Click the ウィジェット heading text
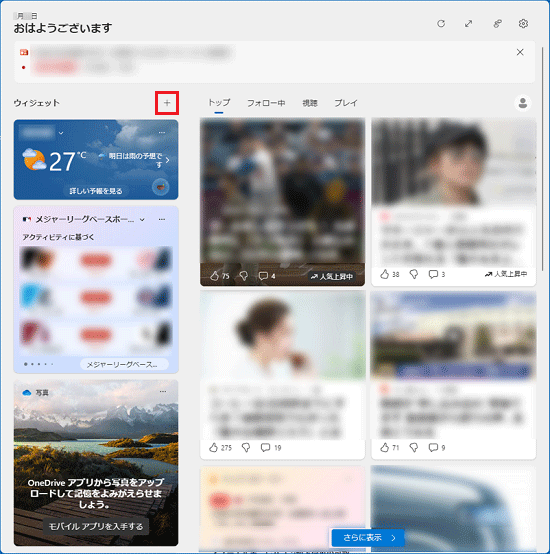Screen dimensions: 550x554 [37, 103]
